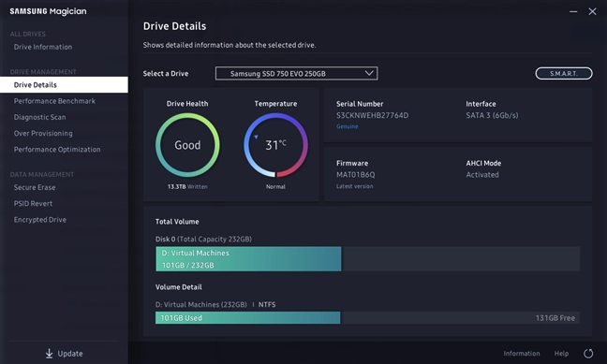
Task: Click the Samsung Magician logo
Action: point(48,11)
